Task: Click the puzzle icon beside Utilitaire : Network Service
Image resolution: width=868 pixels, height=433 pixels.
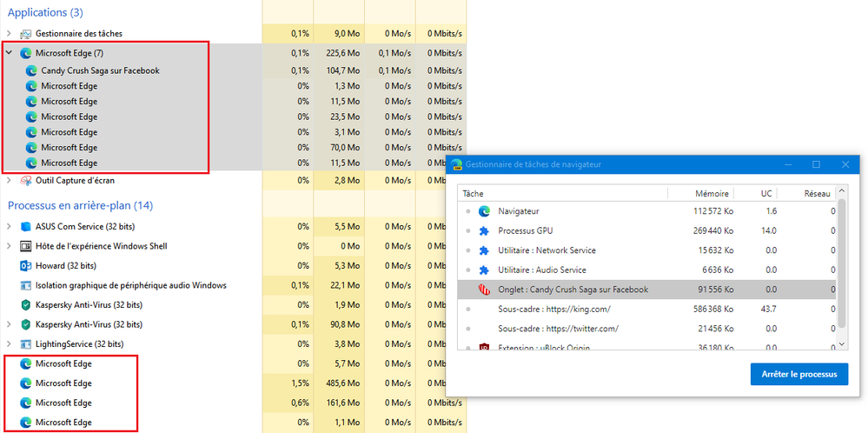Action: click(484, 250)
